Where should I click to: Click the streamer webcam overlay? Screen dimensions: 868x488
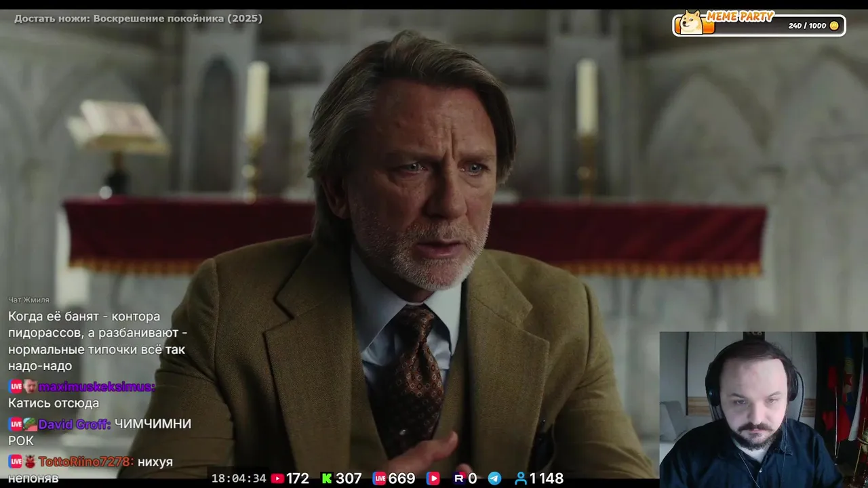(x=764, y=409)
